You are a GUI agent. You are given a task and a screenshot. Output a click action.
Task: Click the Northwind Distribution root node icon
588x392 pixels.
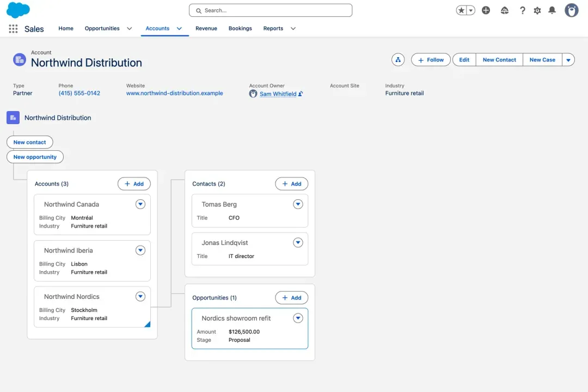tap(13, 118)
